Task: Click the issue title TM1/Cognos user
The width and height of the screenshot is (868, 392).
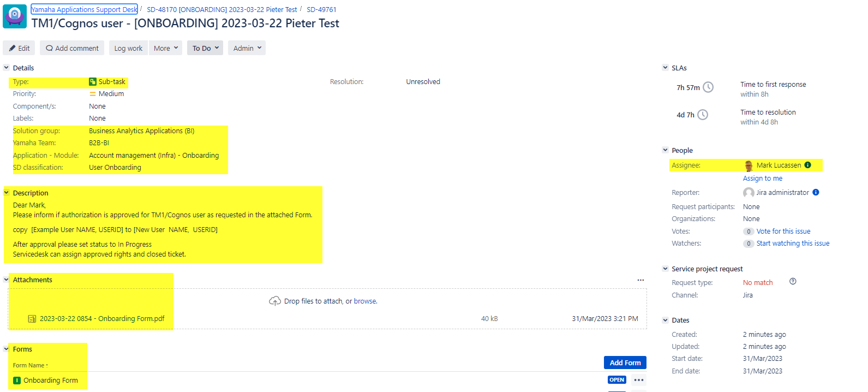Action: 185,23
